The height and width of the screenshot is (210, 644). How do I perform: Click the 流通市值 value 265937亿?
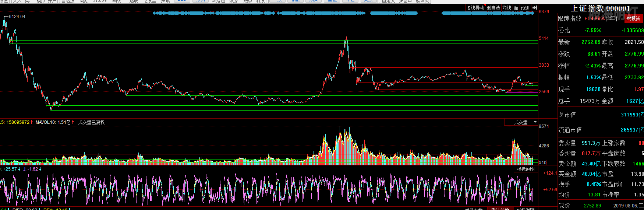click(x=632, y=130)
